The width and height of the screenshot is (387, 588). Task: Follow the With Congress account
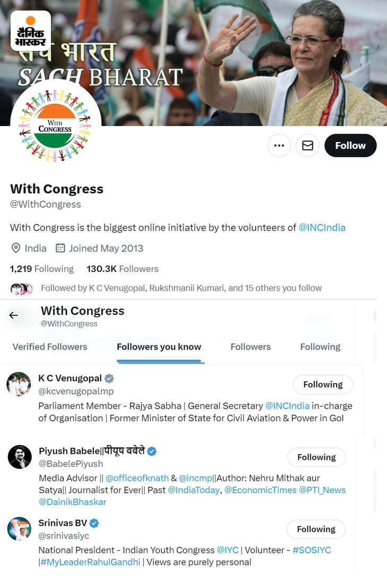tap(350, 145)
